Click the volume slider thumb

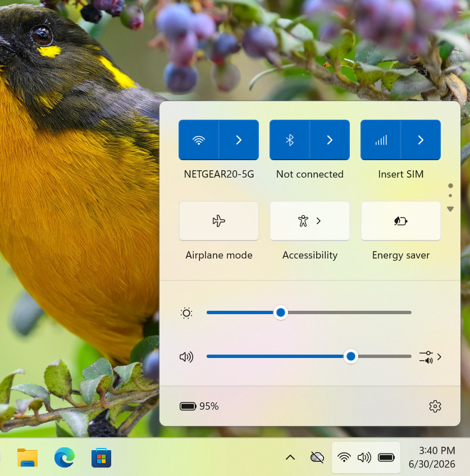351,356
